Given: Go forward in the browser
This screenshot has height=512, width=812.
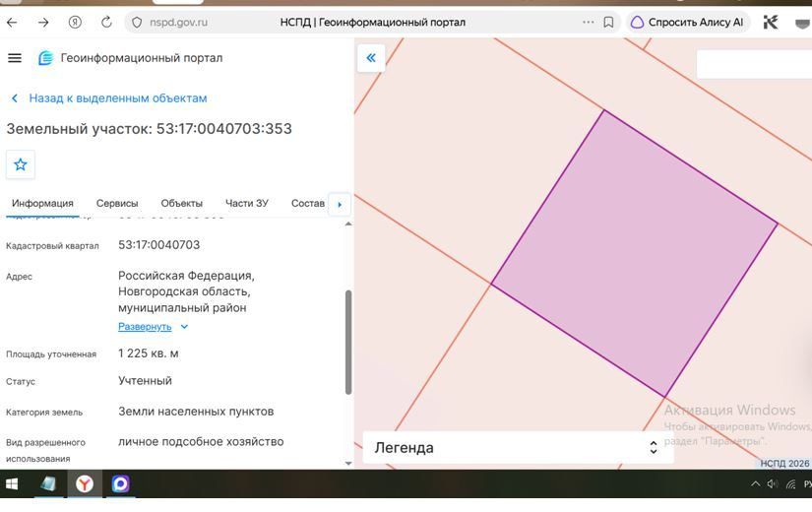Looking at the screenshot, I should pyautogui.click(x=43, y=23).
